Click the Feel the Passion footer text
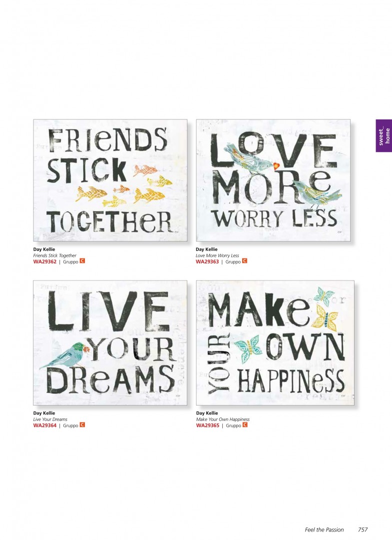The image size is (392, 540). click(x=324, y=530)
